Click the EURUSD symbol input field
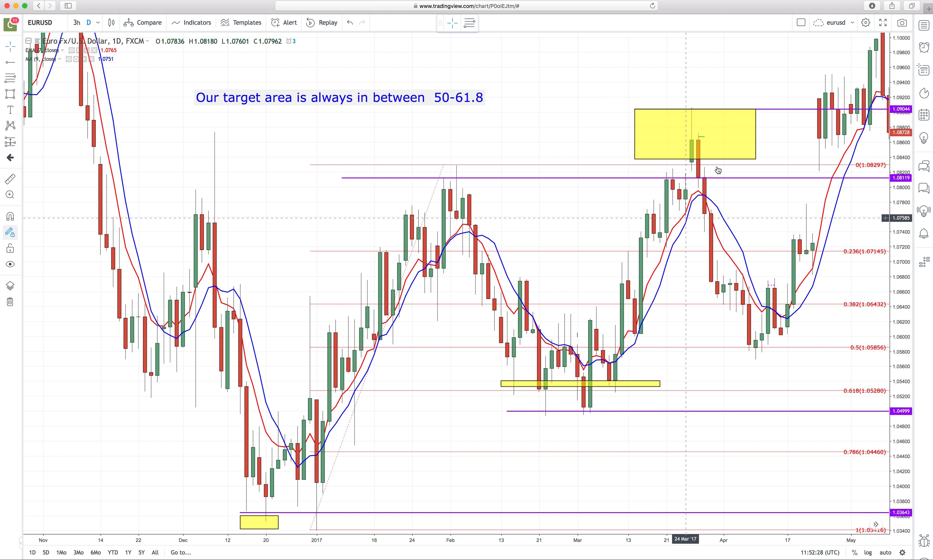This screenshot has height=560, width=933. [45, 23]
